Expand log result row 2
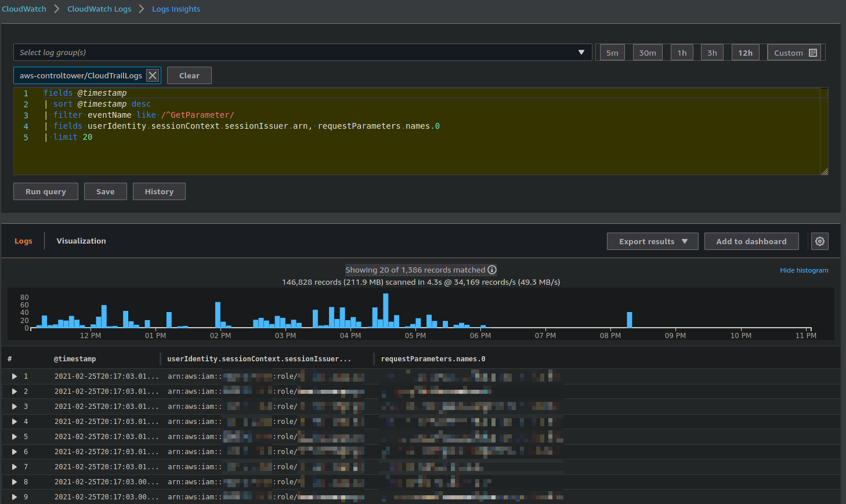846x504 pixels. coord(15,391)
